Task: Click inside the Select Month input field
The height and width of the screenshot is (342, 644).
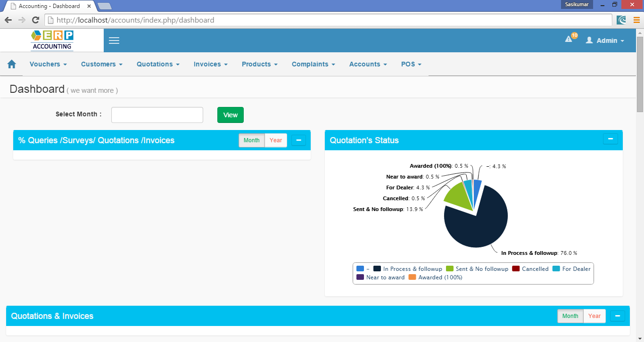Action: coord(157,114)
